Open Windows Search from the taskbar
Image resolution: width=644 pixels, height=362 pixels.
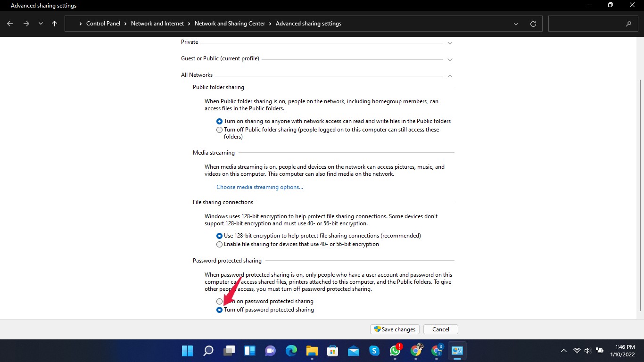208,351
